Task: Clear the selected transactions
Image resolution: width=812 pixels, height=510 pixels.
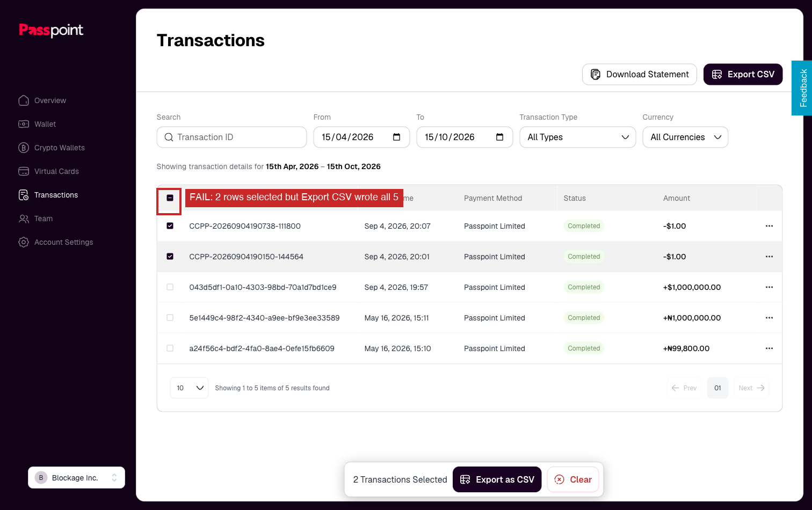Action: pyautogui.click(x=573, y=479)
